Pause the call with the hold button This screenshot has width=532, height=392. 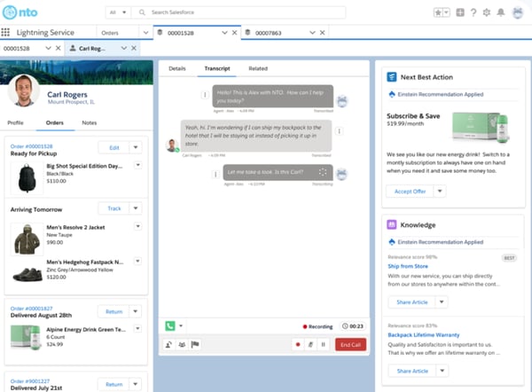coord(324,344)
